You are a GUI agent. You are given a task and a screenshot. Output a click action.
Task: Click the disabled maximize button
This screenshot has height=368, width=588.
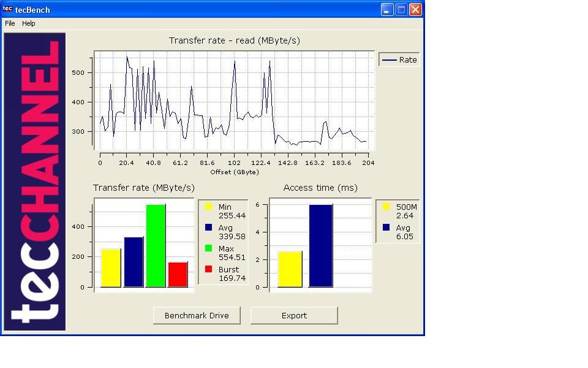pos(401,9)
